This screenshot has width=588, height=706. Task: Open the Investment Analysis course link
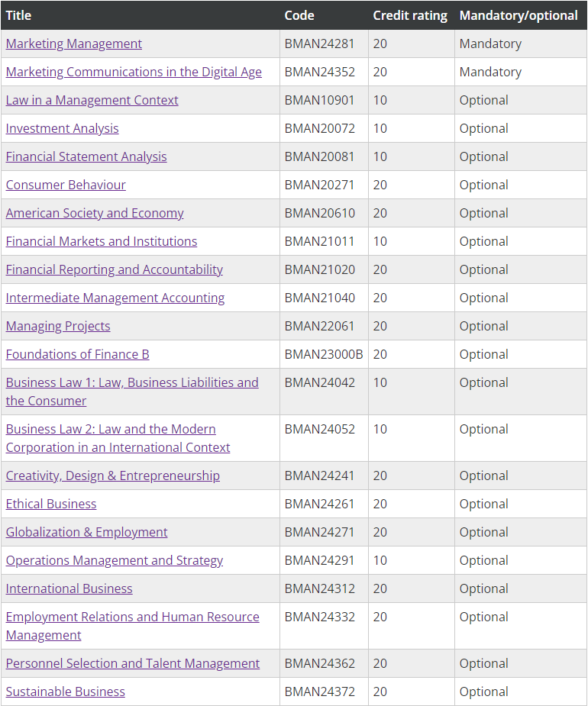(x=62, y=129)
